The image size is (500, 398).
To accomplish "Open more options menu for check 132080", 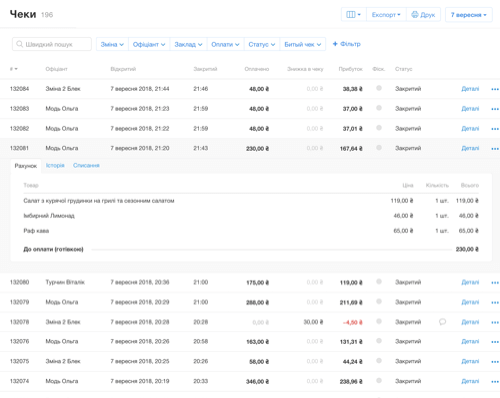I will click(495, 283).
